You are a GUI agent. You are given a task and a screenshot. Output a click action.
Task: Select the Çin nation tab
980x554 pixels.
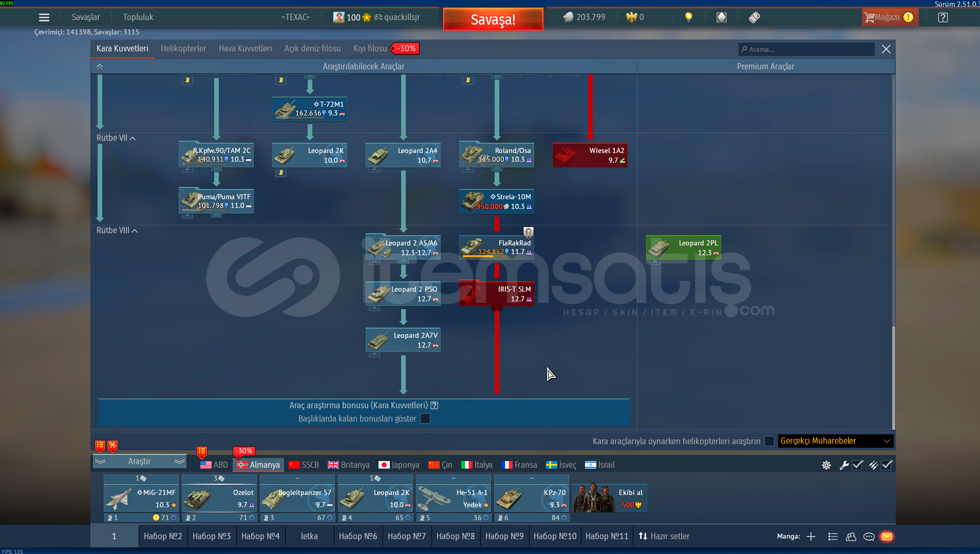click(441, 465)
